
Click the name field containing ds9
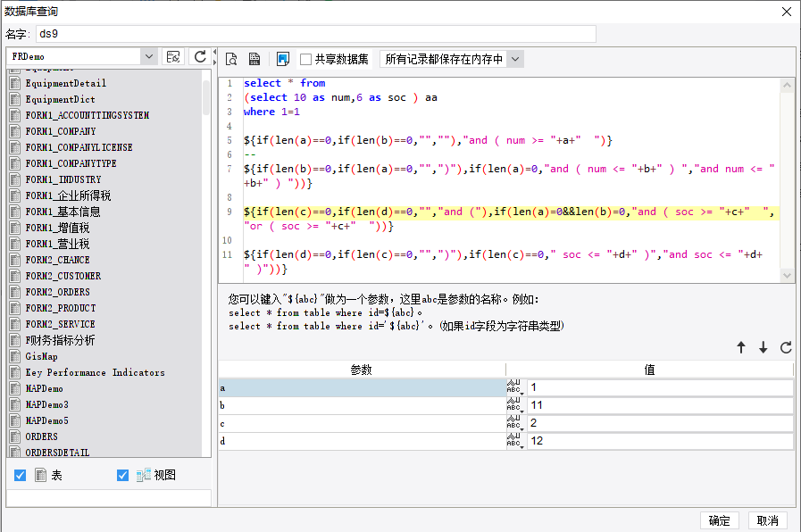(x=316, y=34)
